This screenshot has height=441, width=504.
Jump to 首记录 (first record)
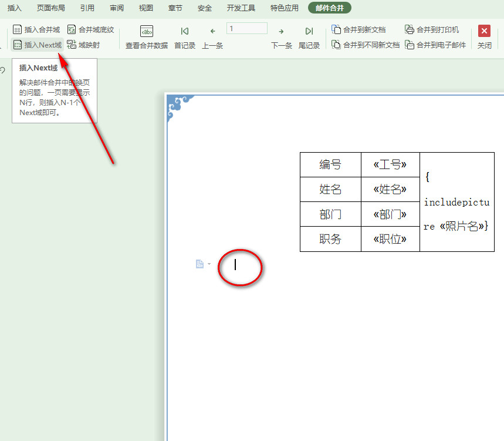184,37
